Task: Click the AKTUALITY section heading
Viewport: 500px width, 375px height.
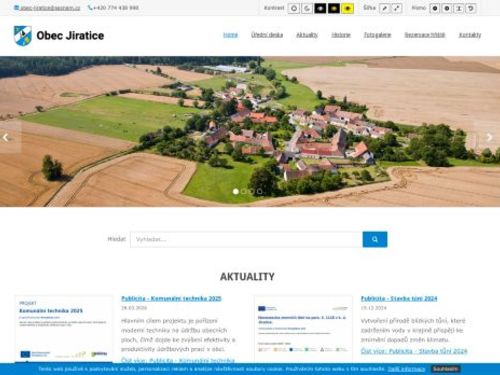Action: coord(247,277)
